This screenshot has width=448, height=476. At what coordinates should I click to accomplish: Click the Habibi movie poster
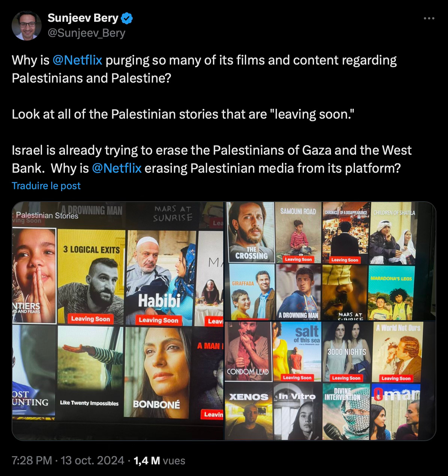(161, 277)
